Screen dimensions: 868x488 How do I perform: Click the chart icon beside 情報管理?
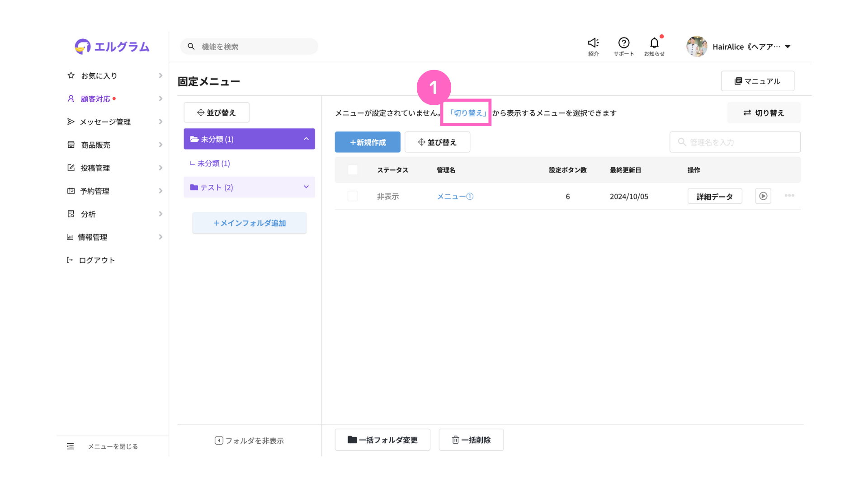[70, 237]
